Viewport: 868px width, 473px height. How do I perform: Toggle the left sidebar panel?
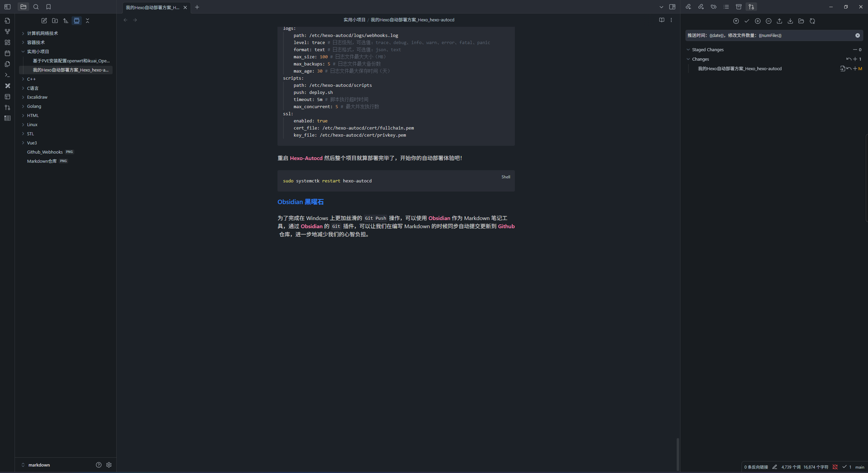coord(7,7)
